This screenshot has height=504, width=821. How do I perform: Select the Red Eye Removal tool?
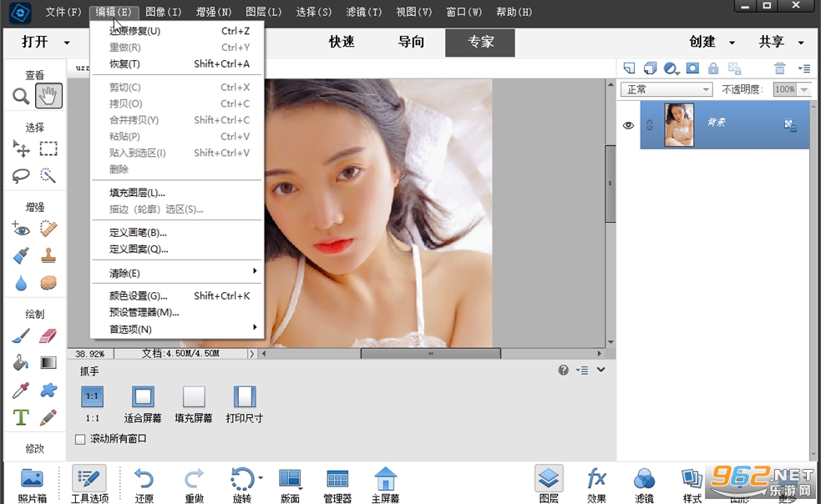[21, 229]
